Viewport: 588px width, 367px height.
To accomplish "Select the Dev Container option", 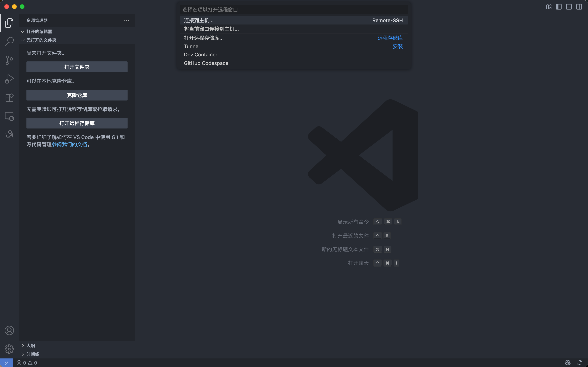I will (x=200, y=55).
